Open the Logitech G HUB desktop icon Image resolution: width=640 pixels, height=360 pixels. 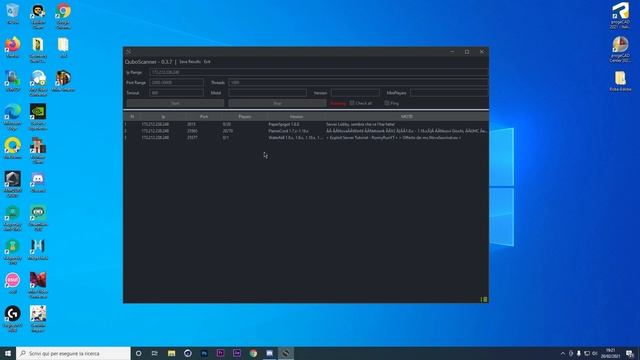(x=13, y=318)
